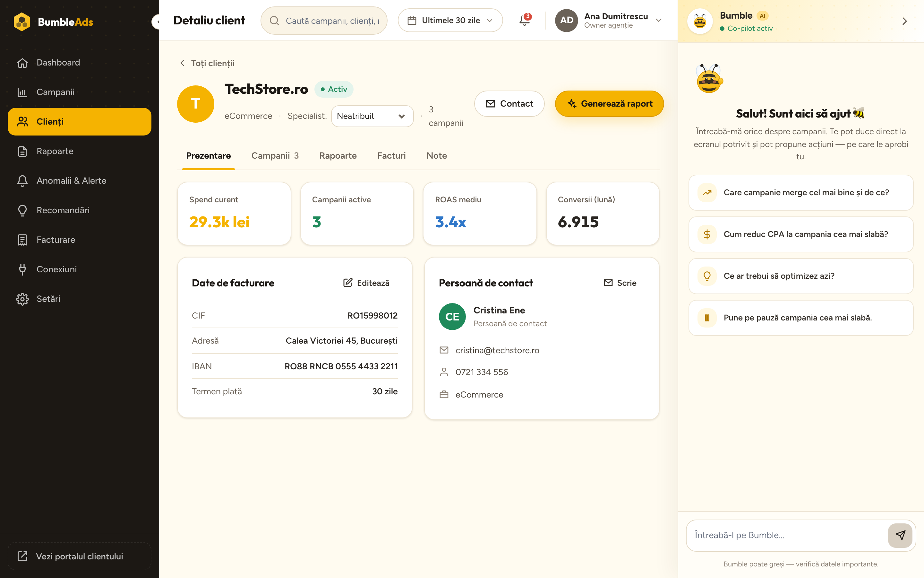The height and width of the screenshot is (578, 924).
Task: Click the Spend curent 29.3k lei card
Action: pyautogui.click(x=234, y=213)
